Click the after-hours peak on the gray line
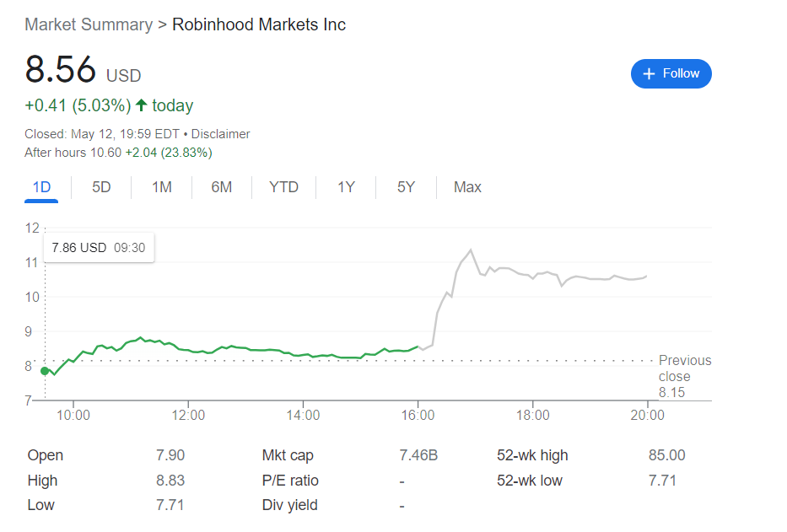The image size is (787, 532). click(x=471, y=250)
